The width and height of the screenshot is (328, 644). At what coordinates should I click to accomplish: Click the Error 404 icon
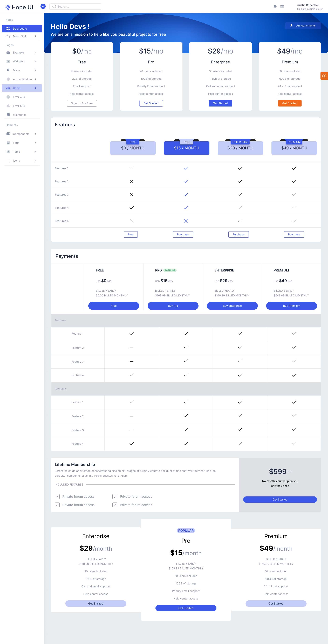[x=8, y=97]
